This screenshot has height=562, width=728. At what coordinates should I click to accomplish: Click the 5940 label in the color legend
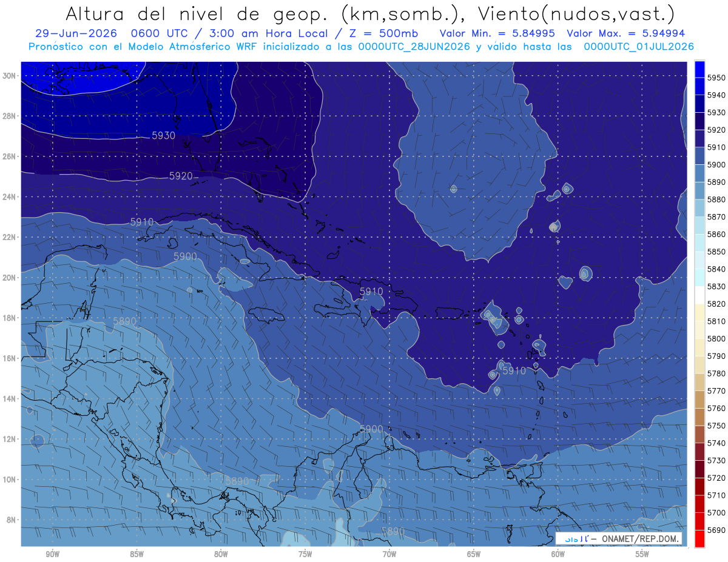[716, 95]
